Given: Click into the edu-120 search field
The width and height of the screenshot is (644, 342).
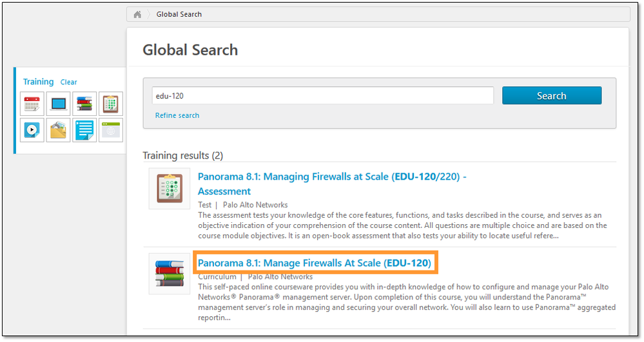Looking at the screenshot, I should [322, 95].
